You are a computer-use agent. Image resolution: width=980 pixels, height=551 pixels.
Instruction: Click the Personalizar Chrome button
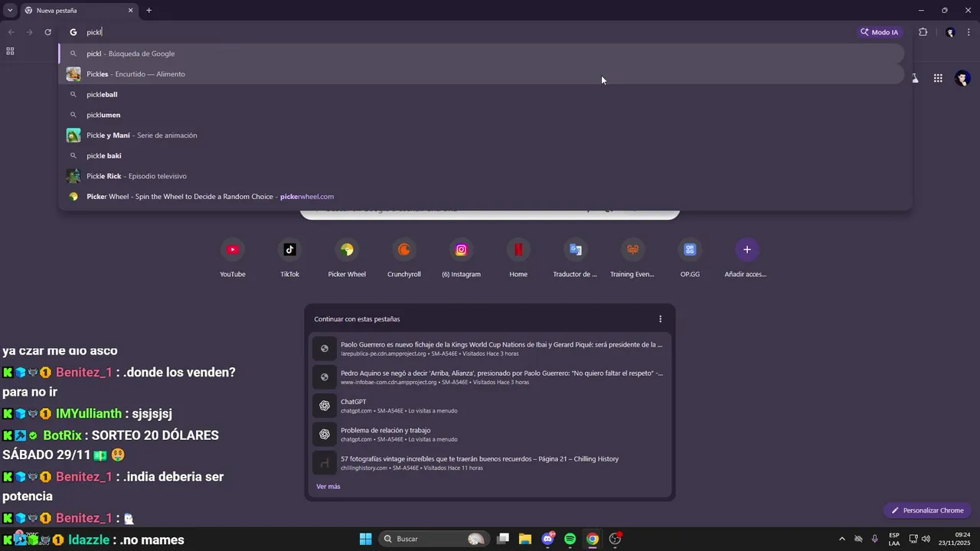(927, 510)
